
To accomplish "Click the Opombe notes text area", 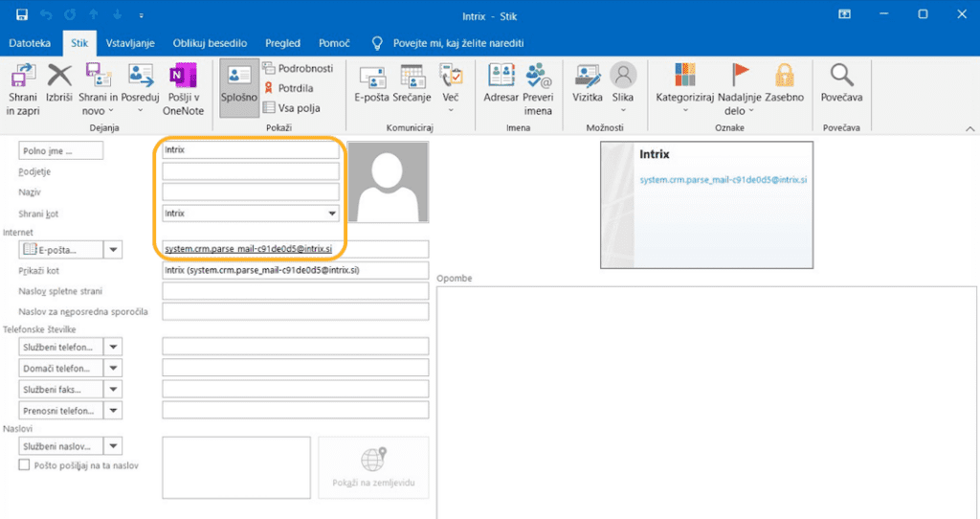I will pyautogui.click(x=707, y=403).
